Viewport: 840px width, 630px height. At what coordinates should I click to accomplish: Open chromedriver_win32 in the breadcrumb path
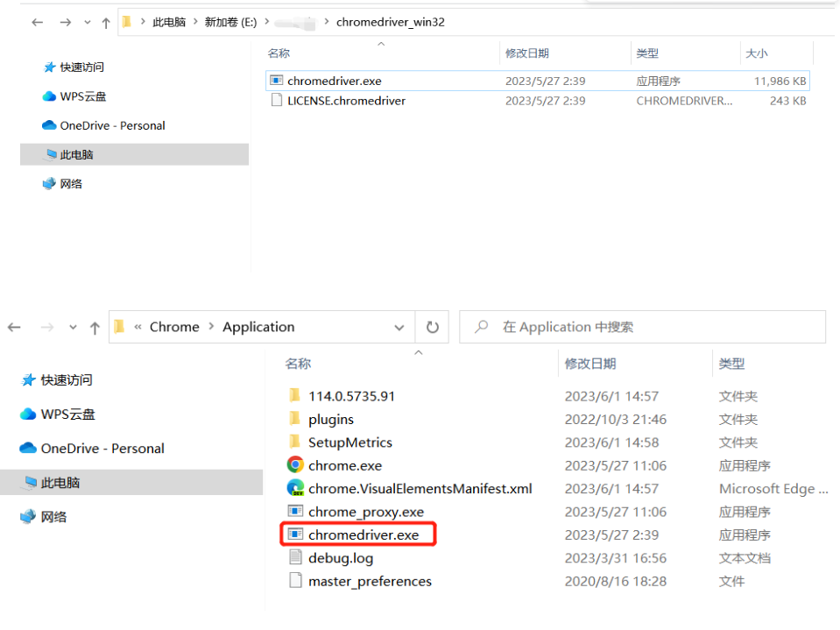(x=391, y=22)
